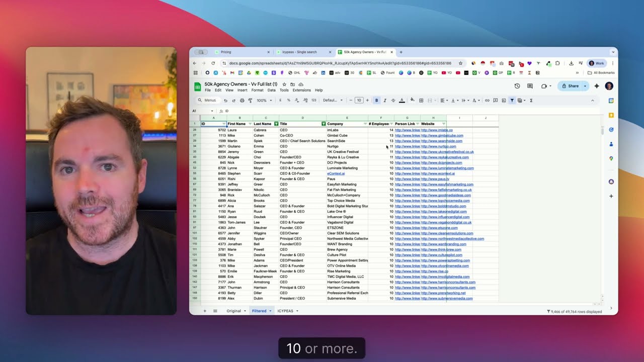
Task: Activate the paint format roller
Action: click(x=250, y=101)
